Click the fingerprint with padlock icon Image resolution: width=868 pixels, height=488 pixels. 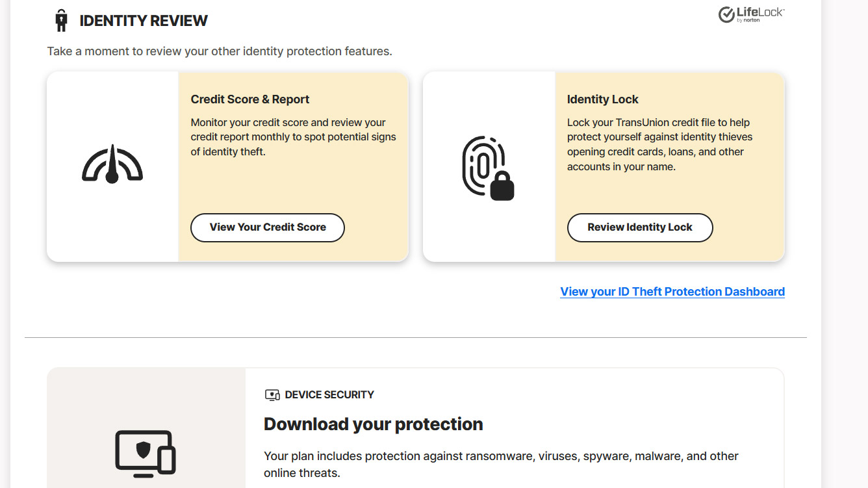click(x=487, y=168)
